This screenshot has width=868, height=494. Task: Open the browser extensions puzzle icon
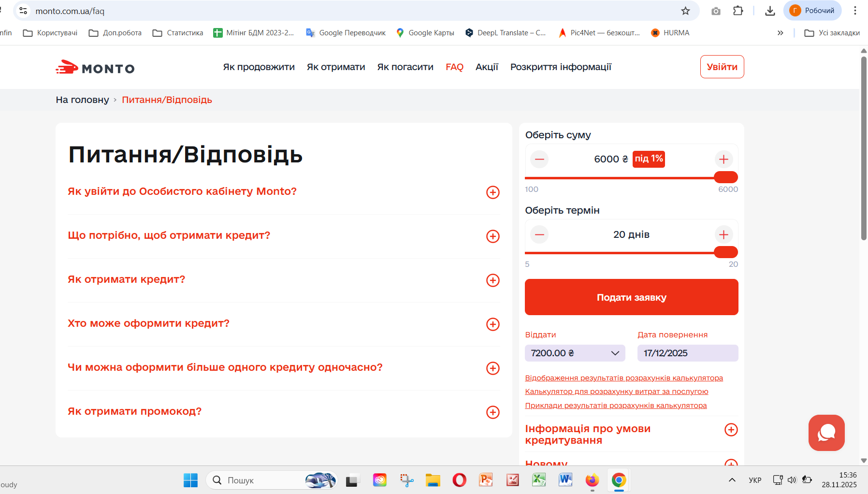pos(738,11)
